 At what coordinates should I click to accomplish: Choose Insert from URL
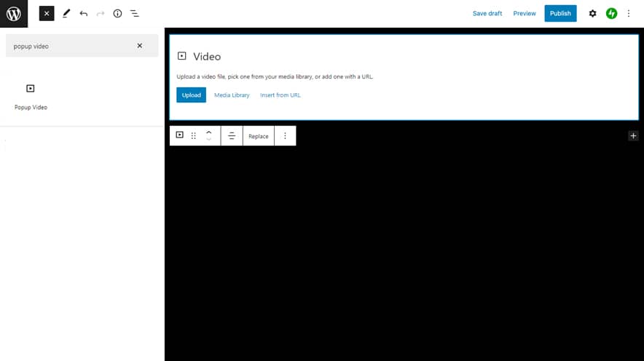(x=280, y=95)
